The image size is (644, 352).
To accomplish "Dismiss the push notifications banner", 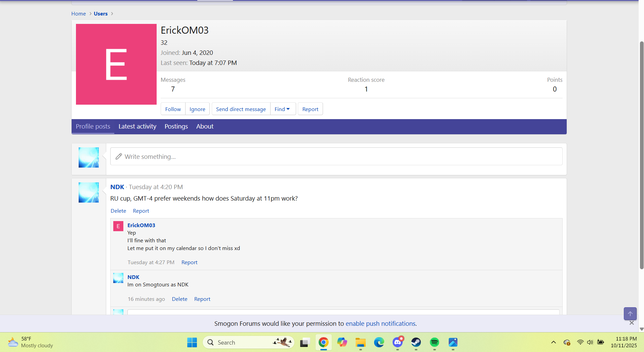I will pyautogui.click(x=632, y=323).
